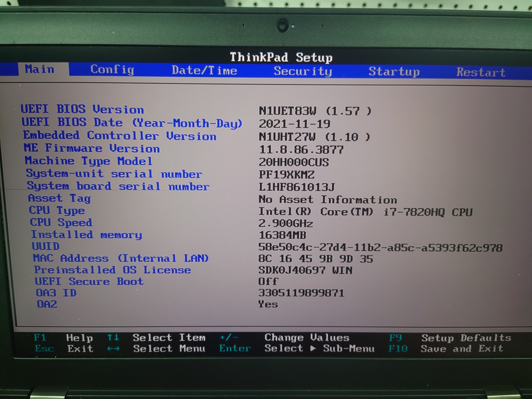Viewport: 532px width, 399px height.
Task: Select the Intel Core i7-7820HQ CPU value
Action: tap(365, 212)
